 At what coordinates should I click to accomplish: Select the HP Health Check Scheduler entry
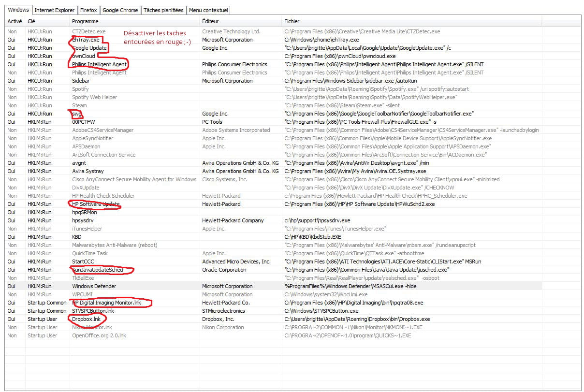tap(103, 196)
